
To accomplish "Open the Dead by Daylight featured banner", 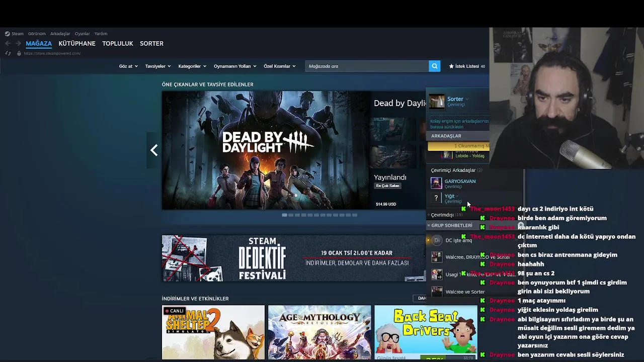I will point(266,150).
